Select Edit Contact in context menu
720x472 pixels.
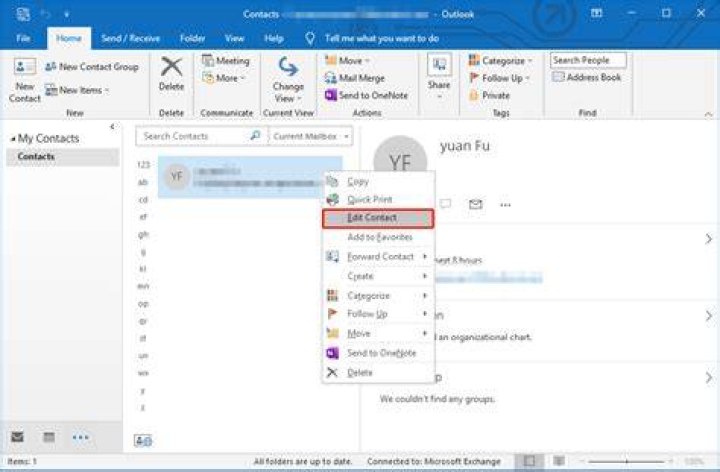point(378,218)
